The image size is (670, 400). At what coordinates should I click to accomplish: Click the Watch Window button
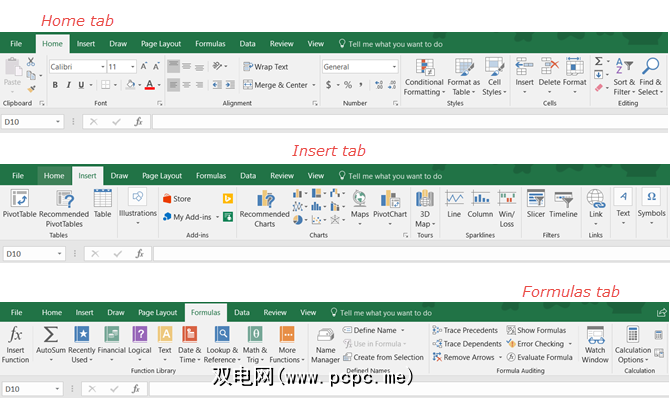tap(595, 344)
